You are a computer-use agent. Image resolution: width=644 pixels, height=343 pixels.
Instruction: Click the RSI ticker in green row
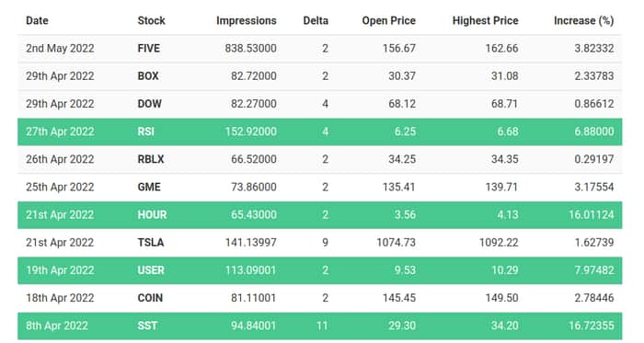pos(145,131)
